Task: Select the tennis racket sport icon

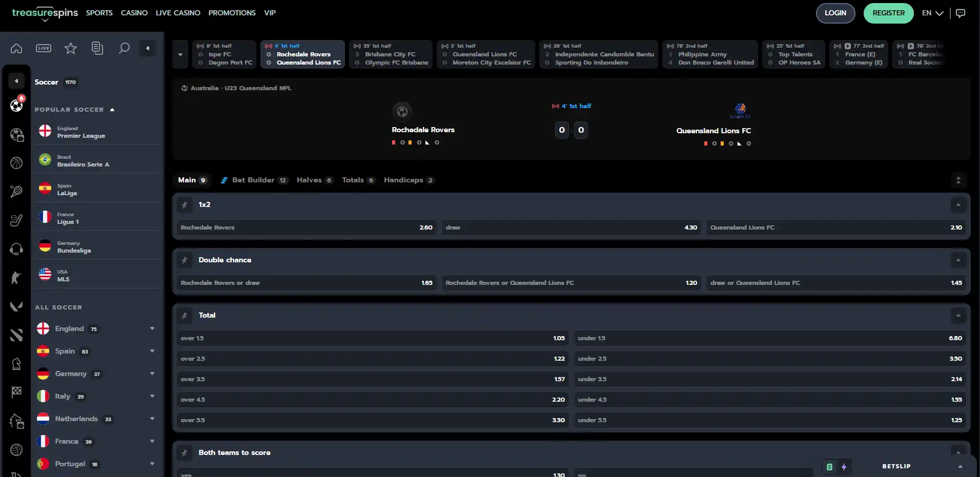Action: click(x=16, y=192)
